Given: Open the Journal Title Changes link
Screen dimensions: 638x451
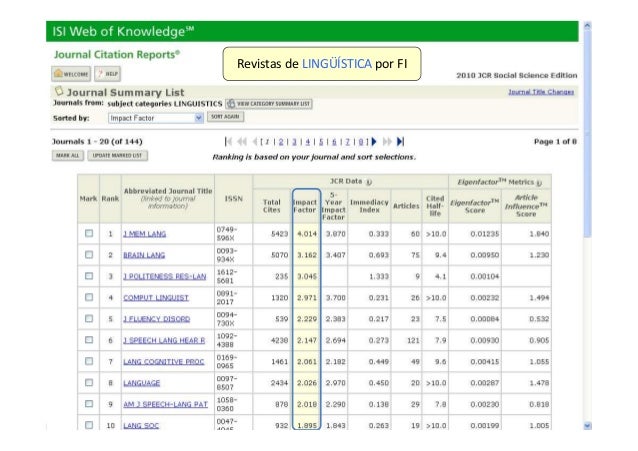Looking at the screenshot, I should pyautogui.click(x=540, y=91).
